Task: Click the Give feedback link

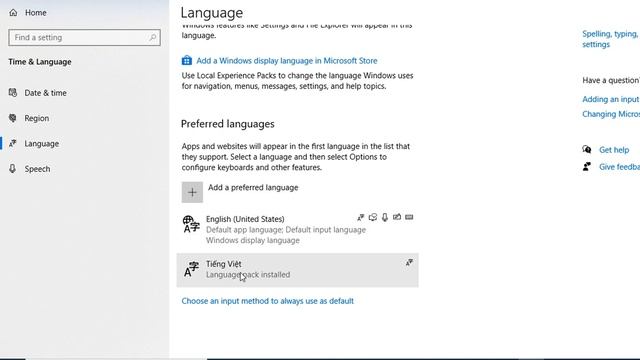Action: pyautogui.click(x=619, y=167)
